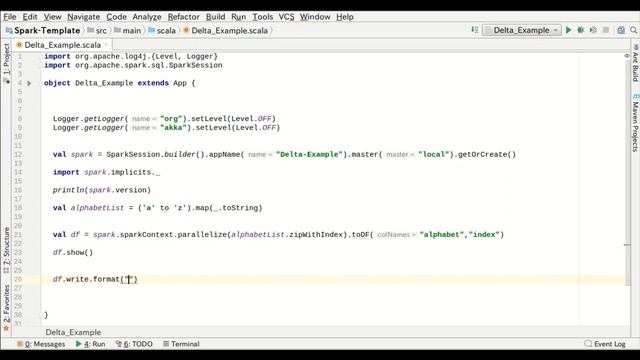This screenshot has height=360, width=640.
Task: Open the Edit menu
Action: point(30,17)
